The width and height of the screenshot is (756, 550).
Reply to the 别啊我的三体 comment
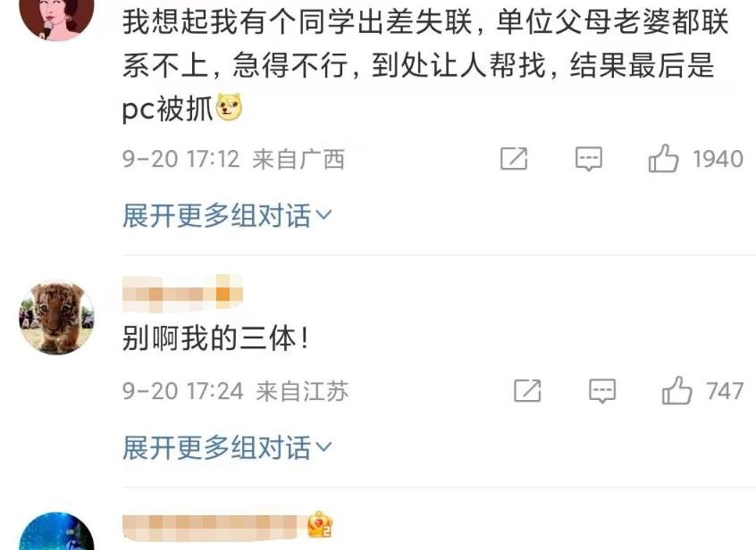[x=602, y=390]
